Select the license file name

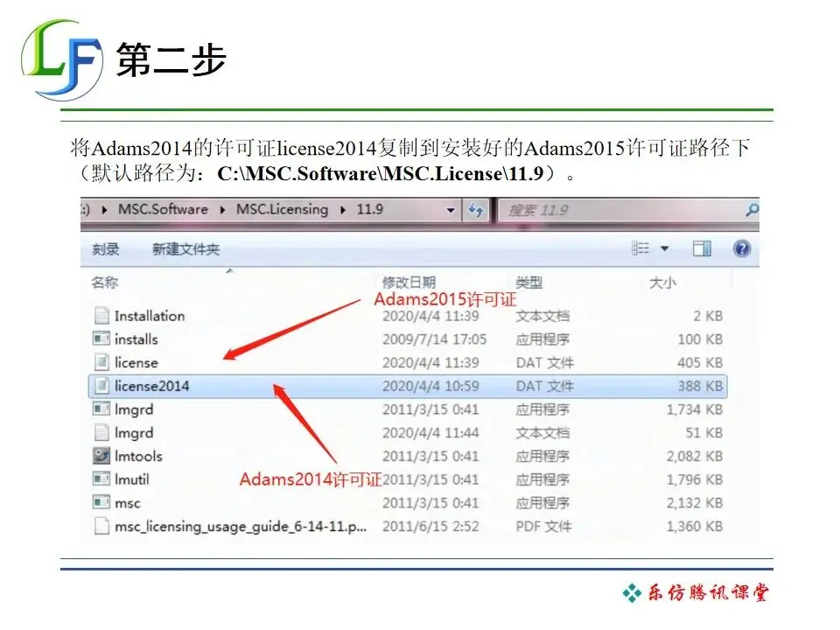[136, 362]
